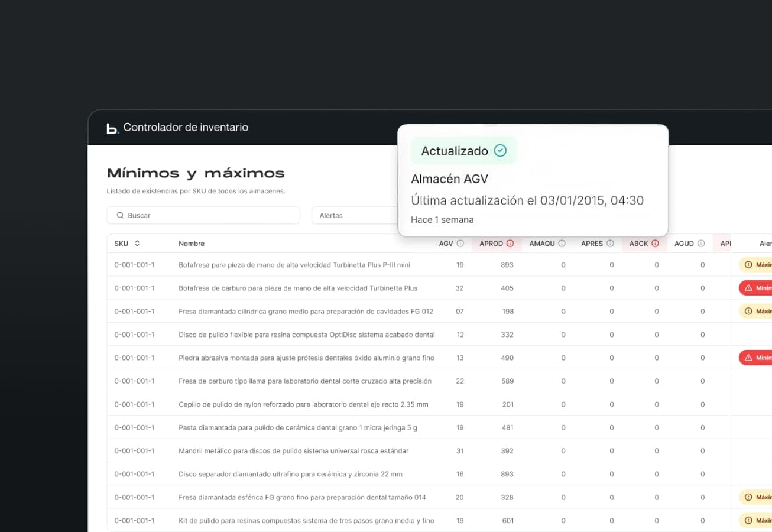Click the b. logo in the header
772x532 pixels.
(112, 128)
